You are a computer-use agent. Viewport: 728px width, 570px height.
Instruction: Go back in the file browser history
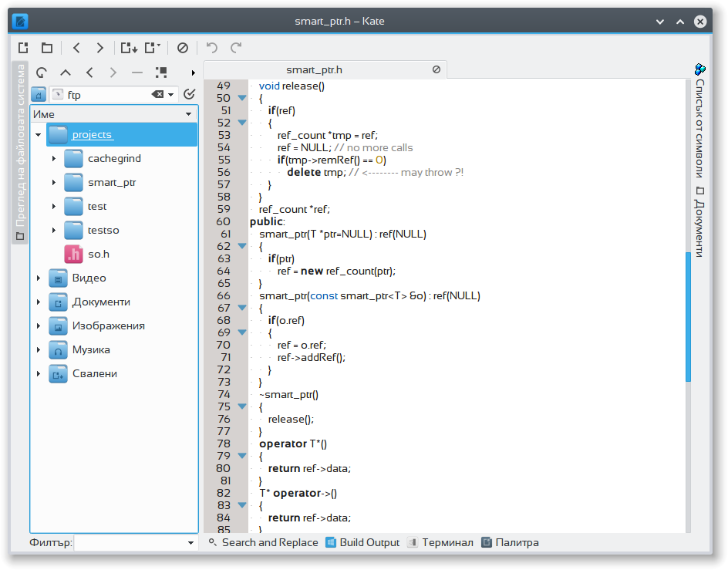point(89,73)
